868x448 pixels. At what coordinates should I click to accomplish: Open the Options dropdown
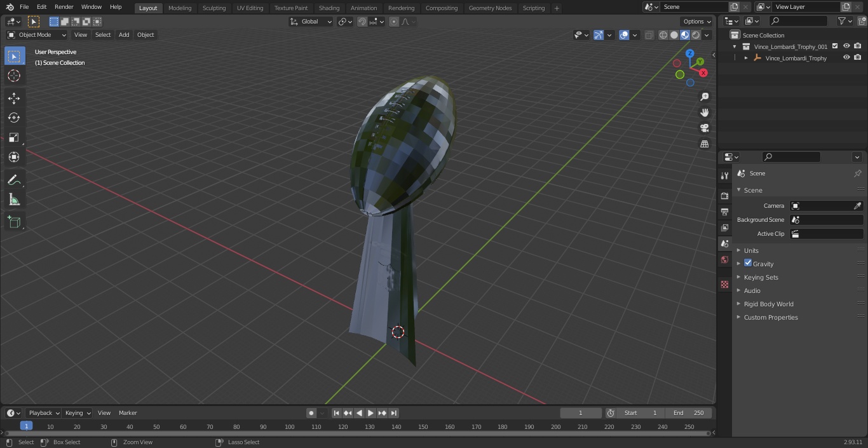pyautogui.click(x=697, y=22)
